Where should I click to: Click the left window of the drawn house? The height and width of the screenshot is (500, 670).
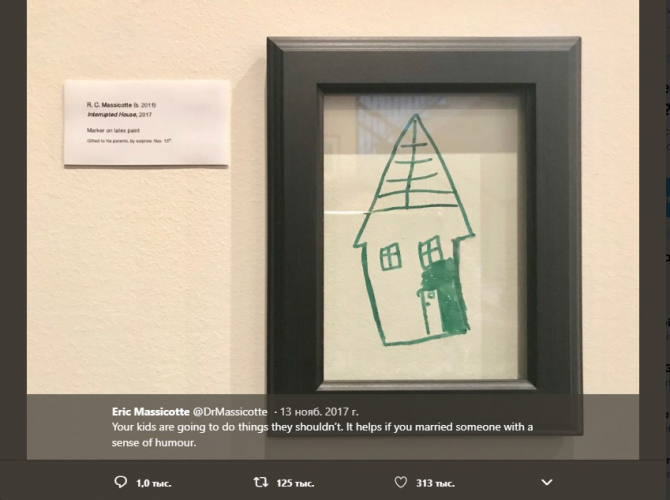point(391,256)
